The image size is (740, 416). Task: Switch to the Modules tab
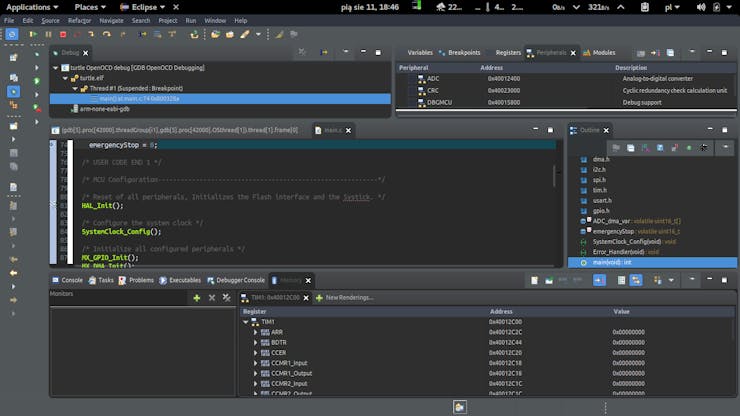599,53
